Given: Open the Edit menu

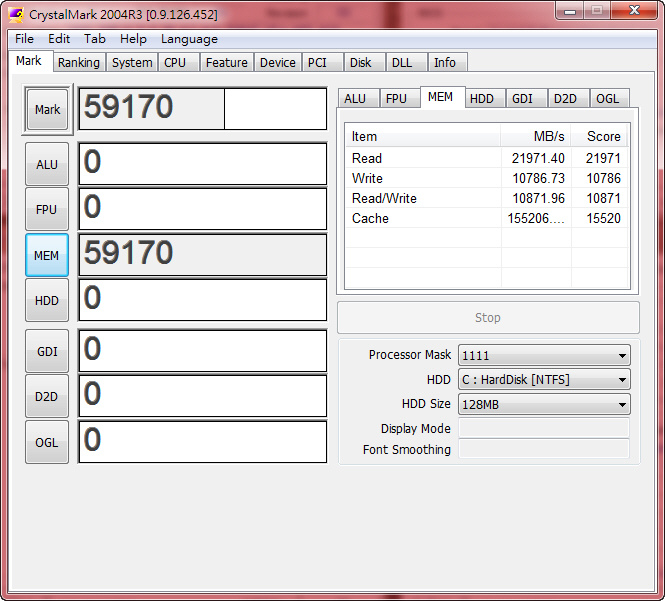Looking at the screenshot, I should [x=59, y=39].
